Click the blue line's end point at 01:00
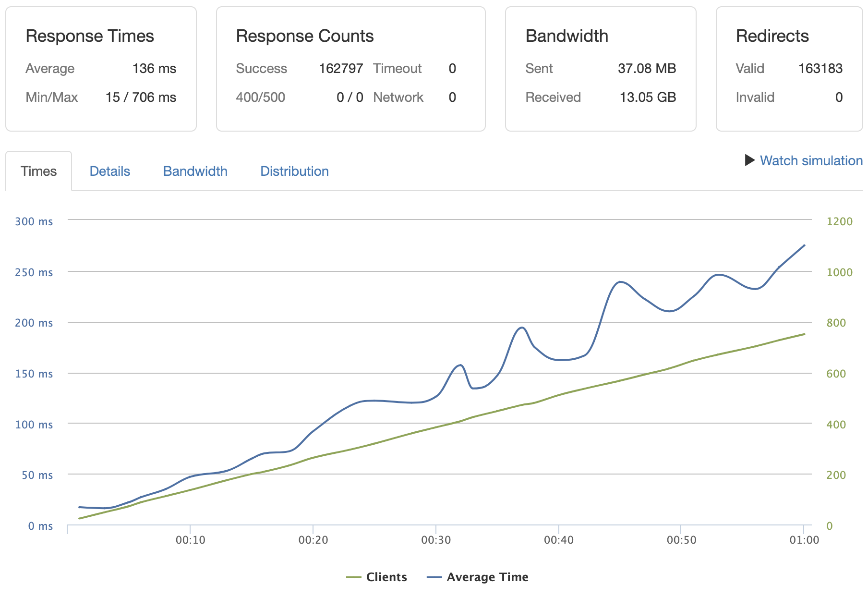The width and height of the screenshot is (868, 609). pos(804,245)
